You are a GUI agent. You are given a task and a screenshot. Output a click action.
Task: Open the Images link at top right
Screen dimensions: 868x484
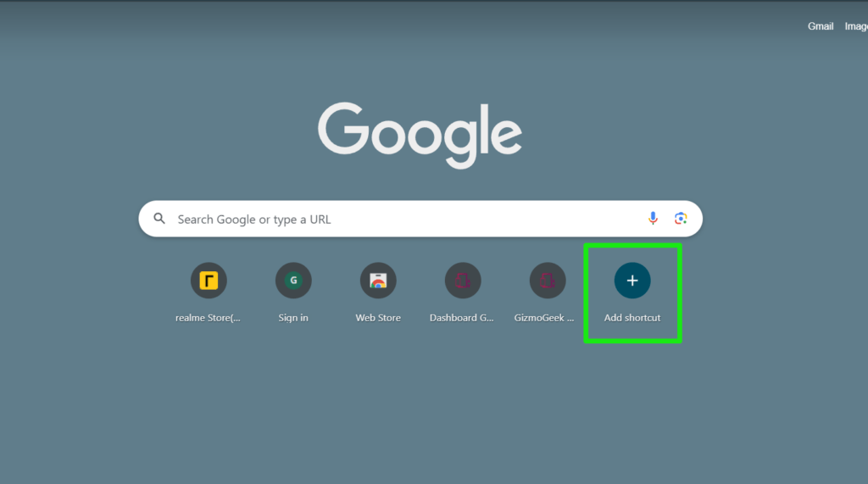(x=856, y=26)
